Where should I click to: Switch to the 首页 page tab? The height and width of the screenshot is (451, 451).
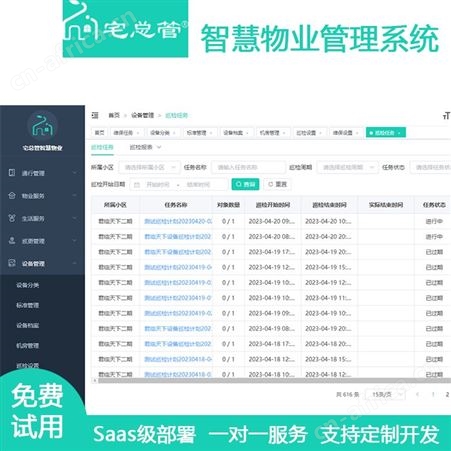(99, 133)
